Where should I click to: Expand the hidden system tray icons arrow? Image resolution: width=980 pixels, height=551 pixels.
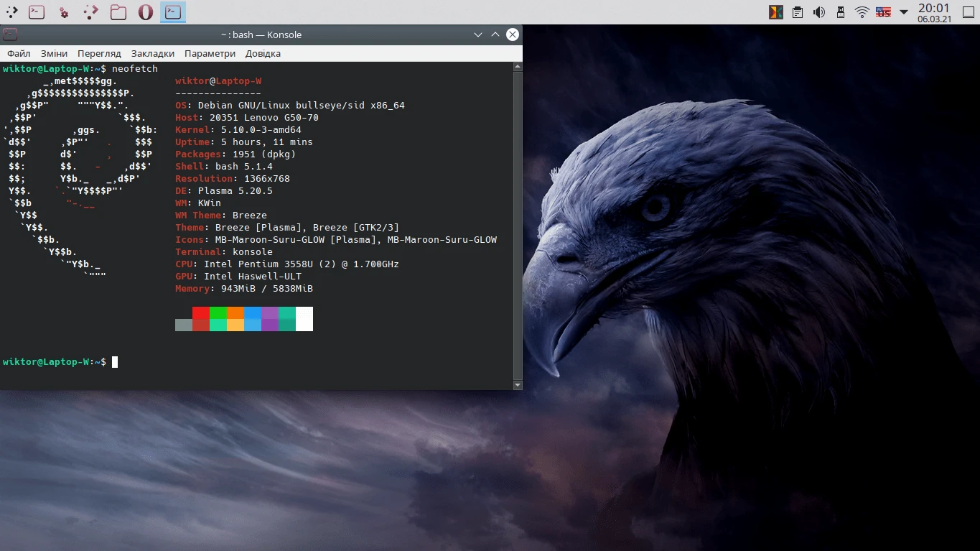pyautogui.click(x=904, y=11)
